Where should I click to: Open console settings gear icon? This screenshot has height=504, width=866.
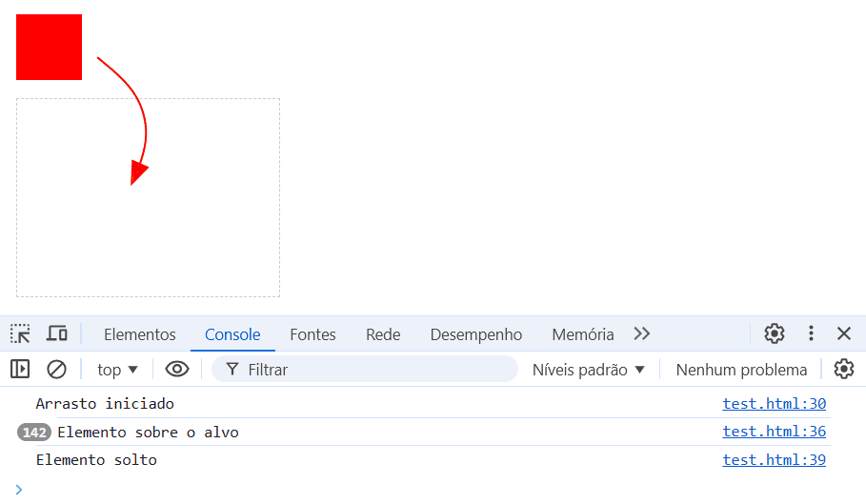pyautogui.click(x=844, y=370)
